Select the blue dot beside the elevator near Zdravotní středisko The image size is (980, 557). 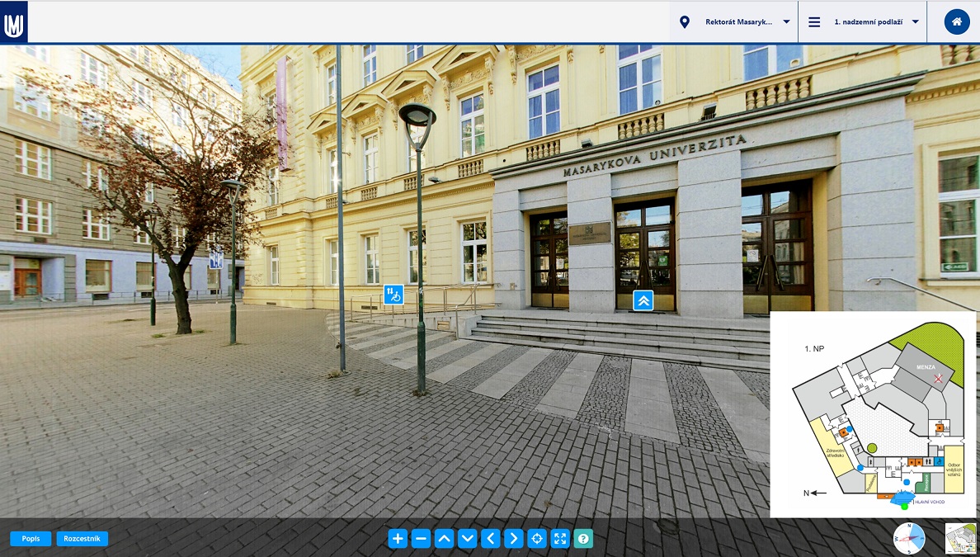click(850, 429)
